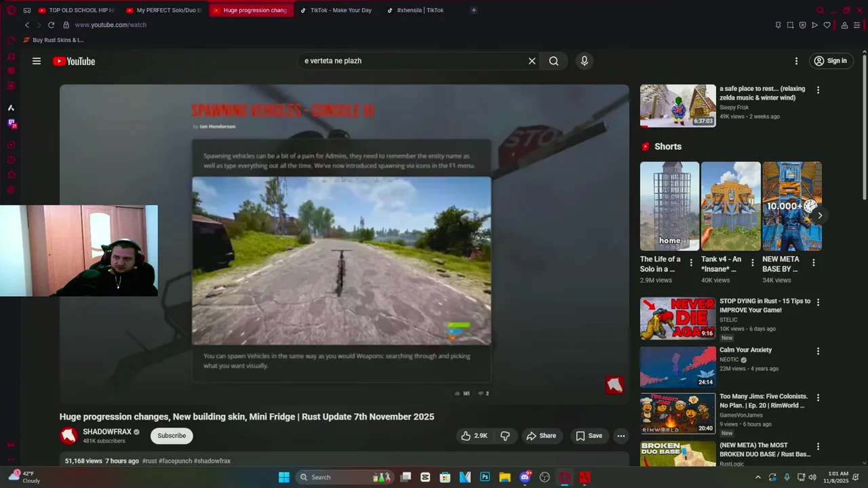This screenshot has height=488, width=868.
Task: Bookmark page with heart icon
Action: 827,25
